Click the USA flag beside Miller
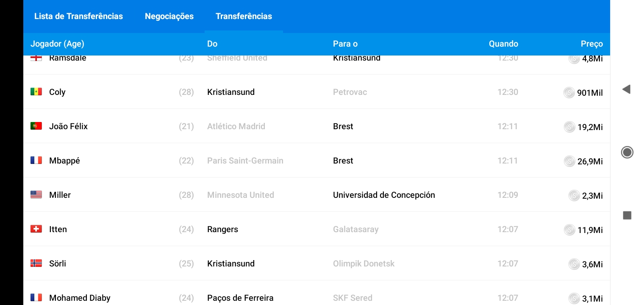Image resolution: width=644 pixels, height=305 pixels. pyautogui.click(x=36, y=195)
